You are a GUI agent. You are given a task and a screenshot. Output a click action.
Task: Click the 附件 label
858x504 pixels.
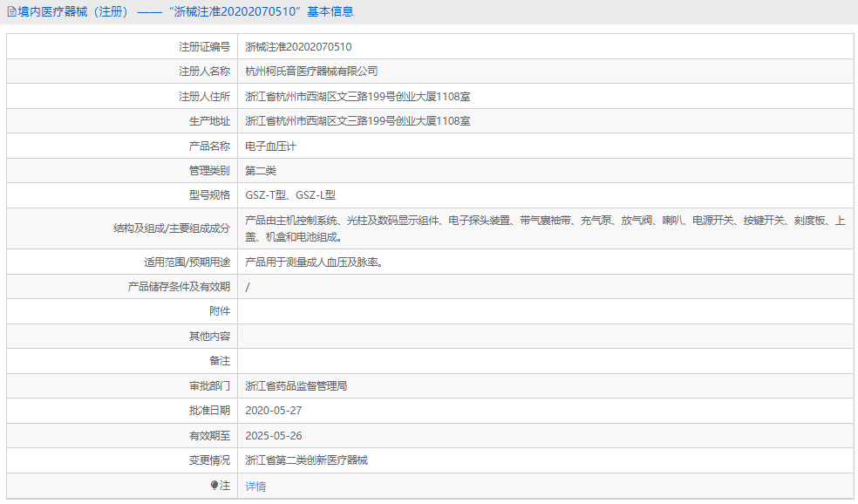(x=220, y=310)
